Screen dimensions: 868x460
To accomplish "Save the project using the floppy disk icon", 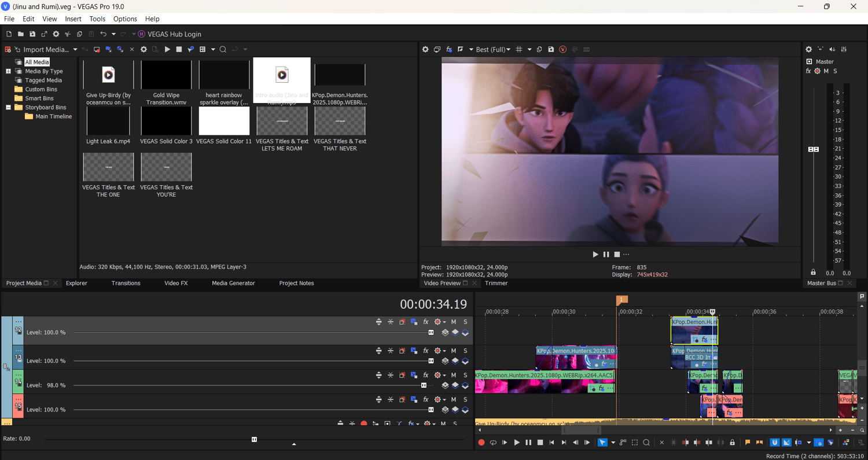I will coord(32,34).
